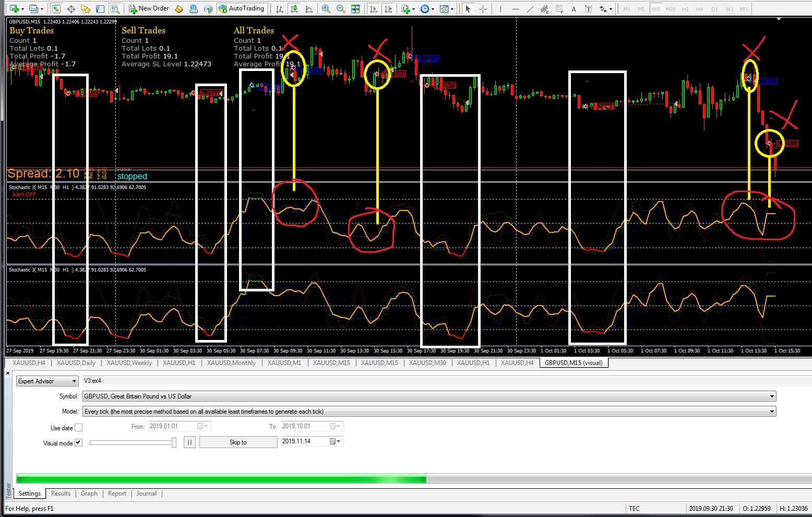Screen dimensions: 812x517
Task: Select the Crosshair tool
Action: click(483, 9)
